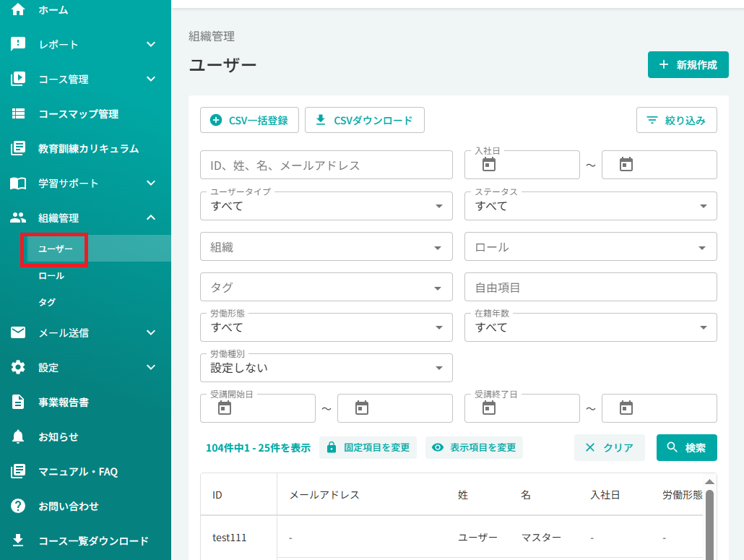Click the settings gear icon
Image resolution: width=744 pixels, height=560 pixels.
click(18, 367)
